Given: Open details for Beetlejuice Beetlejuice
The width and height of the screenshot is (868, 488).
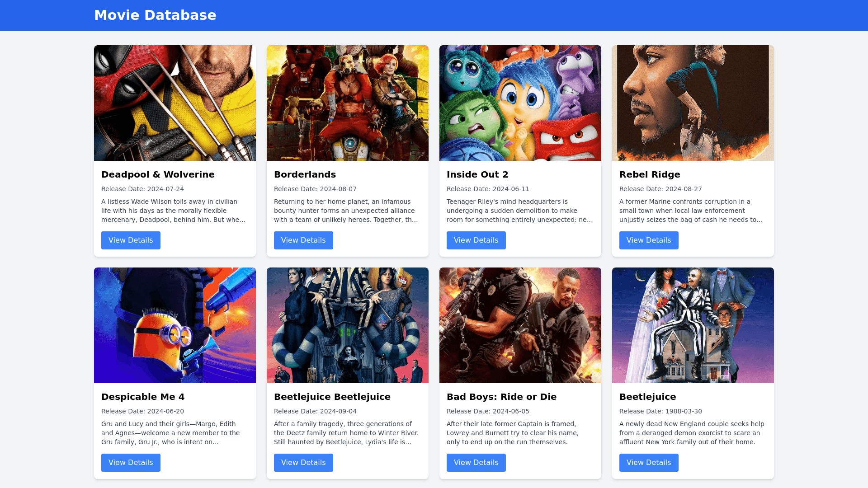Looking at the screenshot, I should coord(303,463).
